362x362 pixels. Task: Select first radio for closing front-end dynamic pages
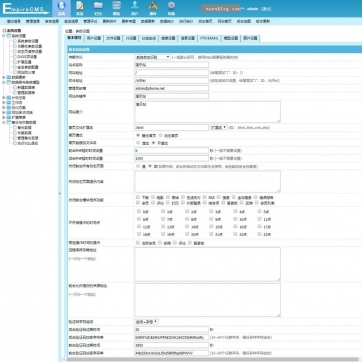(138, 166)
